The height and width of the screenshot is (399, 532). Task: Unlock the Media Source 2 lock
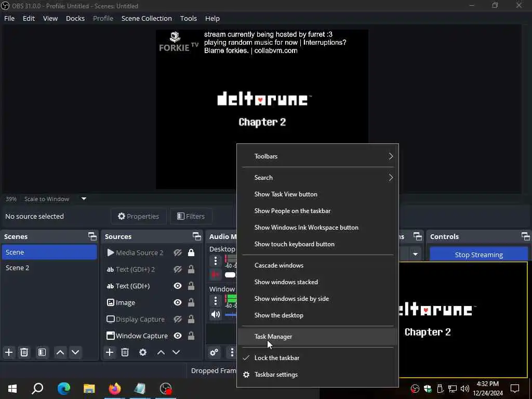[191, 253]
